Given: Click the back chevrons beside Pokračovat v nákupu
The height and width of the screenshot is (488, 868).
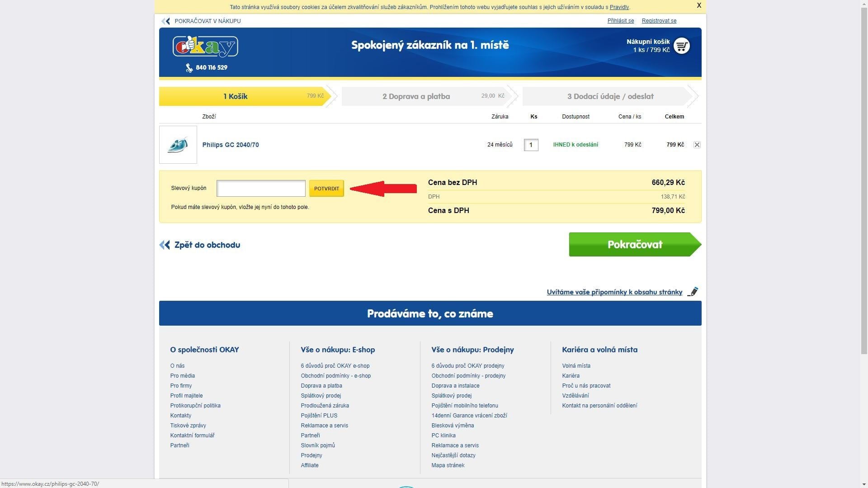Looking at the screenshot, I should [x=166, y=21].
